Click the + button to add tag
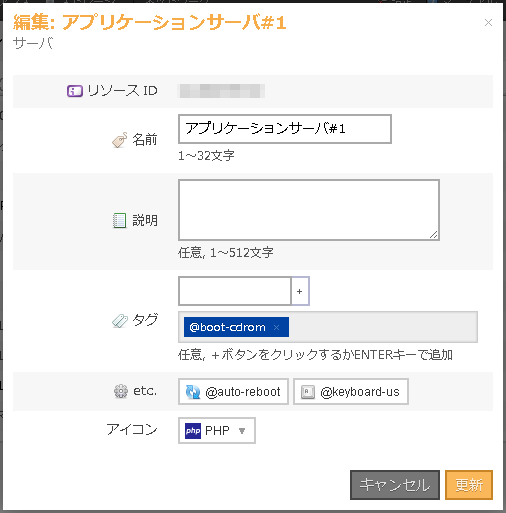506x513 pixels. pos(300,291)
